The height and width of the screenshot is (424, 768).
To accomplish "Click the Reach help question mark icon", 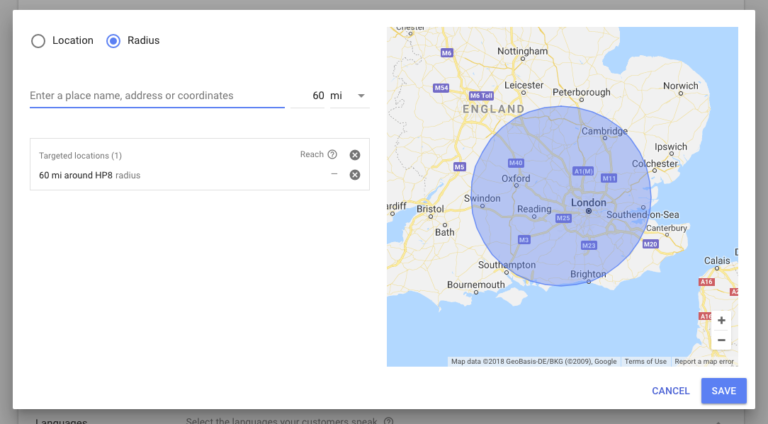I will click(x=333, y=154).
